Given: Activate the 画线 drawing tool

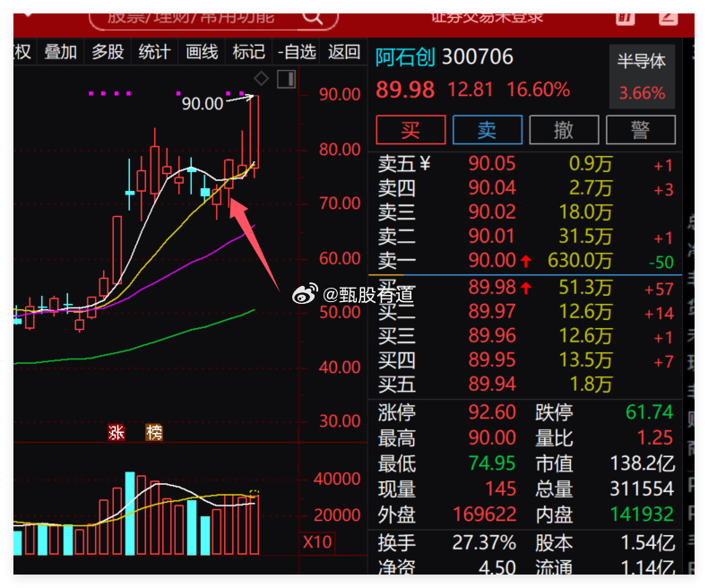Looking at the screenshot, I should click(202, 52).
